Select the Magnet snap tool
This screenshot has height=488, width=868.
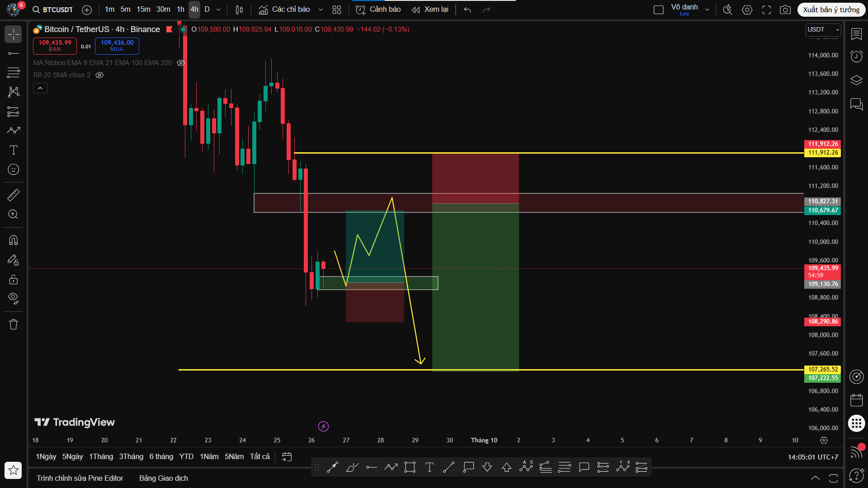pyautogui.click(x=13, y=240)
